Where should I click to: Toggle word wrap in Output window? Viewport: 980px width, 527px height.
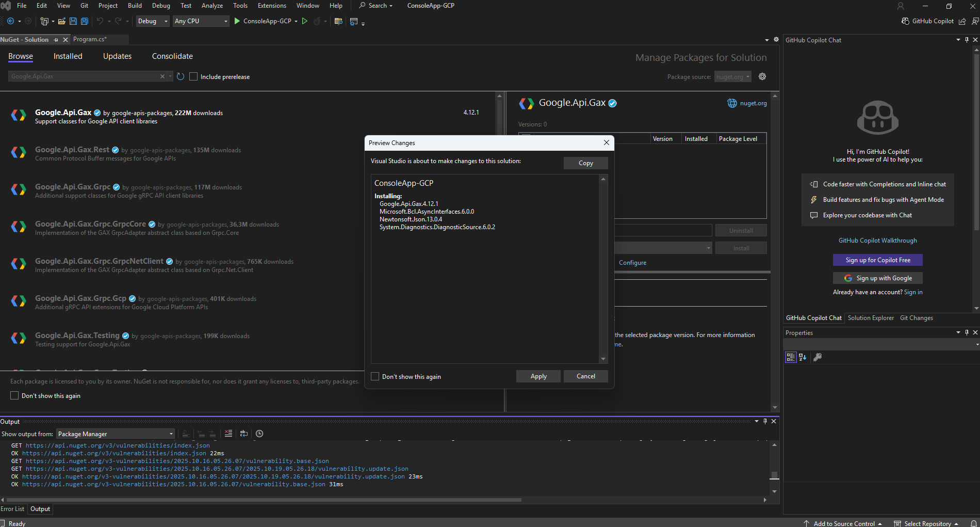click(244, 434)
